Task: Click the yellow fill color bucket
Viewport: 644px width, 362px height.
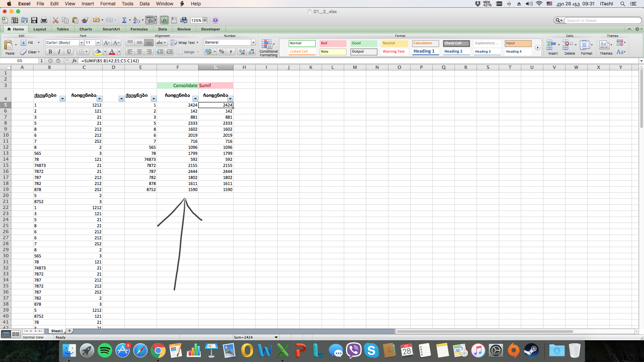Action: [x=98, y=52]
